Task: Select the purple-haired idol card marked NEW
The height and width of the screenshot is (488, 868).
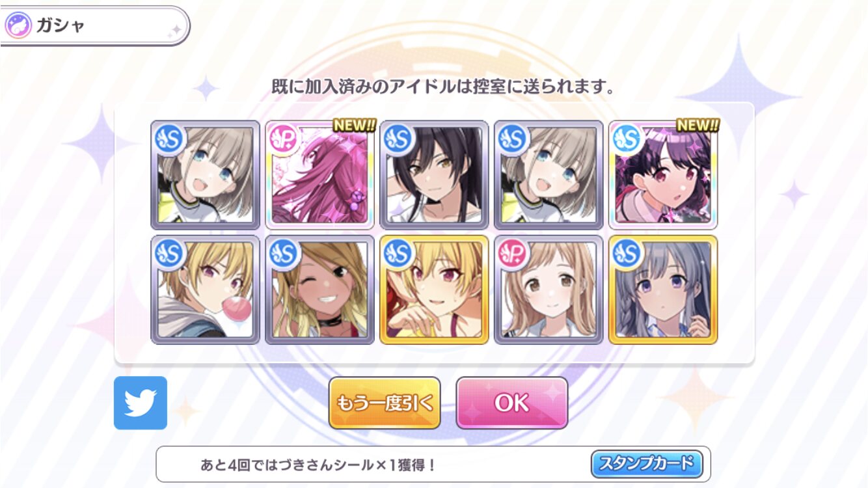Action: (663, 175)
